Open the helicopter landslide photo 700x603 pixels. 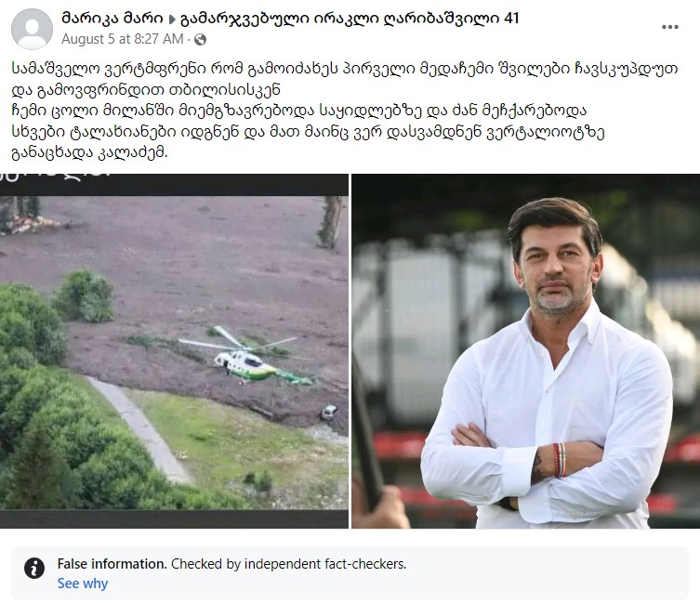[174, 351]
